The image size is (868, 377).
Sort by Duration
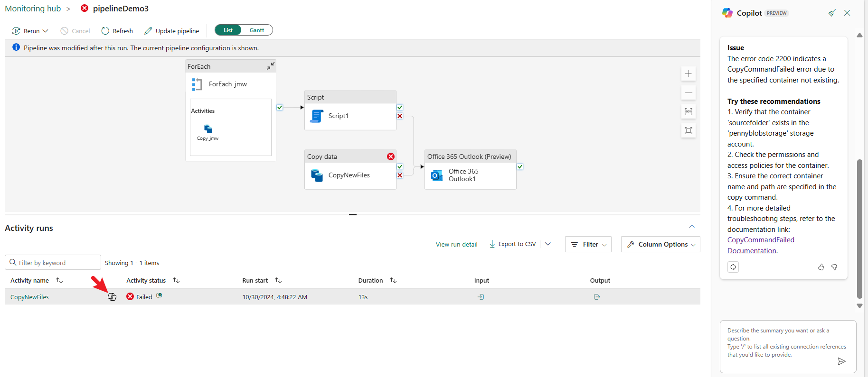pyautogui.click(x=393, y=280)
